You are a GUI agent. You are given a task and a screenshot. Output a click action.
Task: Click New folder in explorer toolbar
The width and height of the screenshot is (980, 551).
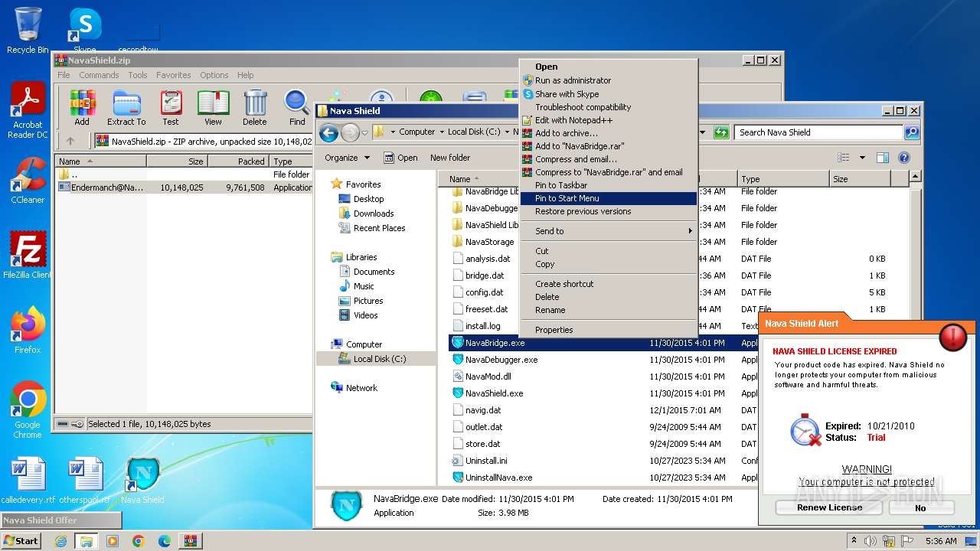click(x=450, y=158)
